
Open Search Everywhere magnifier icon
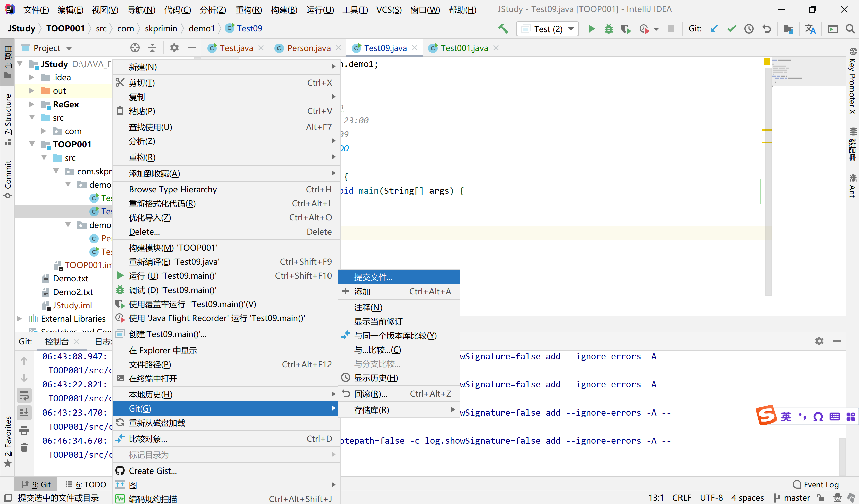point(850,29)
